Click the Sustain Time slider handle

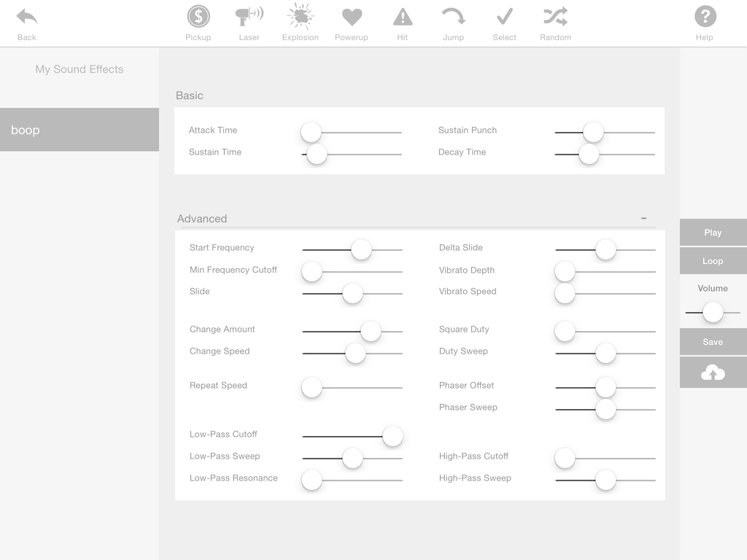tap(317, 155)
